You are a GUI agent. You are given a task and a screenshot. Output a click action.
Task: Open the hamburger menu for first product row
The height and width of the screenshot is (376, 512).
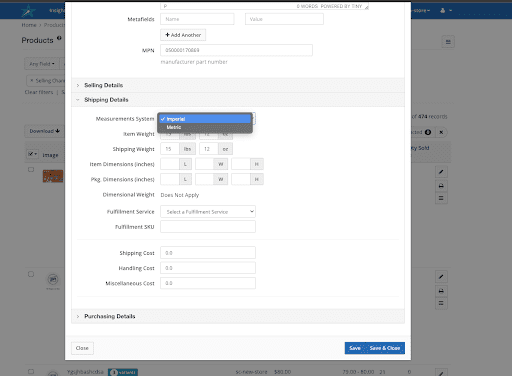pyautogui.click(x=441, y=198)
